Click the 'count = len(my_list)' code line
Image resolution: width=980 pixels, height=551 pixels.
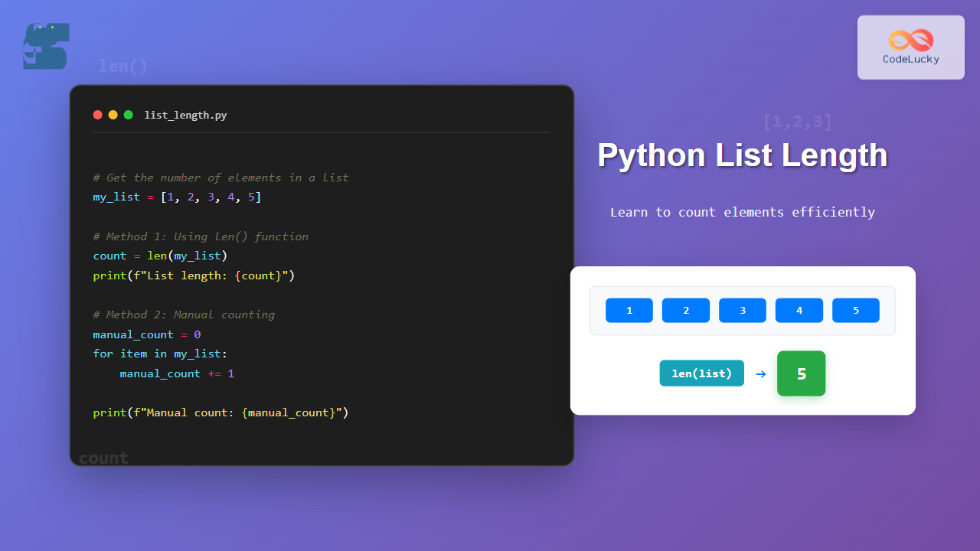click(x=160, y=256)
